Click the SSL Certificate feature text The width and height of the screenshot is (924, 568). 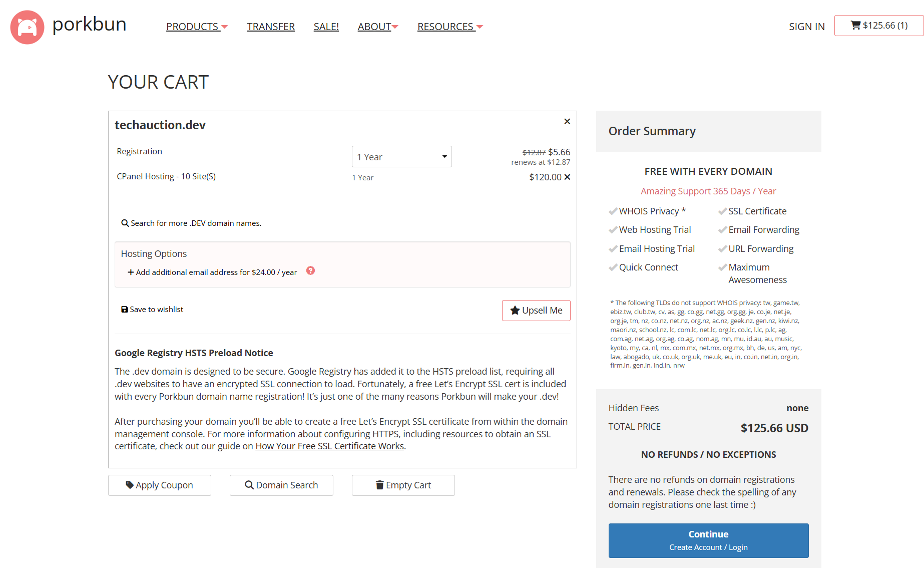point(757,211)
